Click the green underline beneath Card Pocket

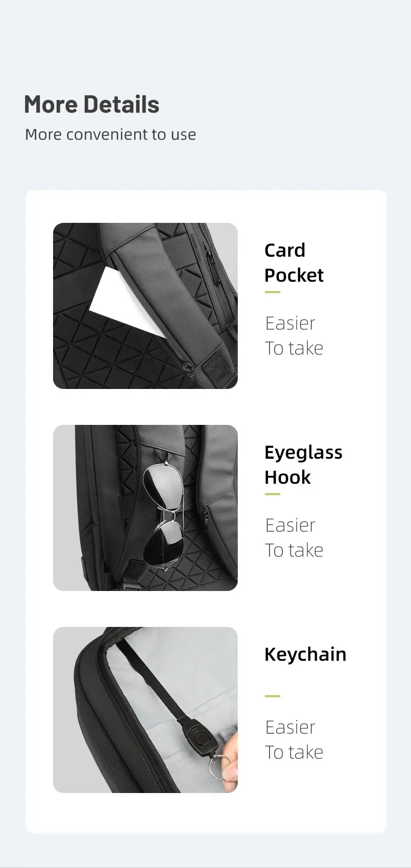click(273, 292)
